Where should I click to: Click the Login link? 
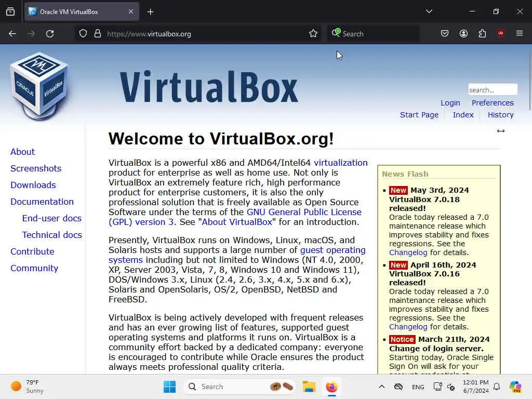coord(450,103)
